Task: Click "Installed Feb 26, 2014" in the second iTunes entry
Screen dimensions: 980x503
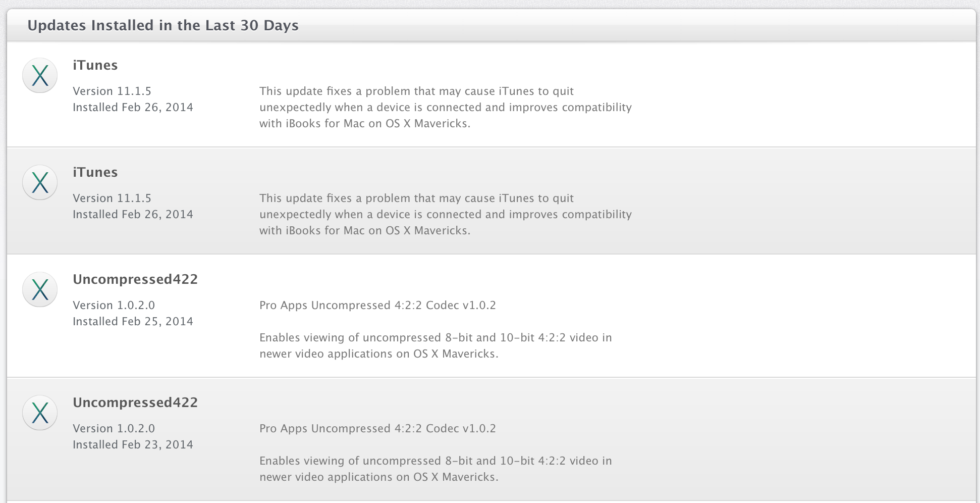Action: tap(133, 214)
